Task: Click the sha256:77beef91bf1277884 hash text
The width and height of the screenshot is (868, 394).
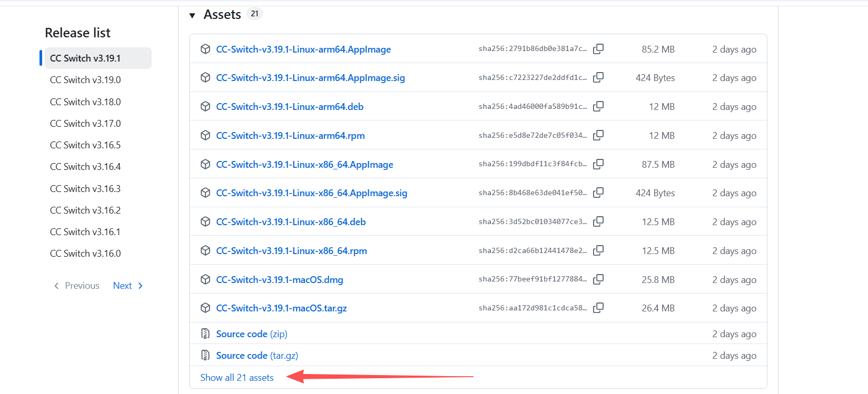Action: tap(532, 279)
